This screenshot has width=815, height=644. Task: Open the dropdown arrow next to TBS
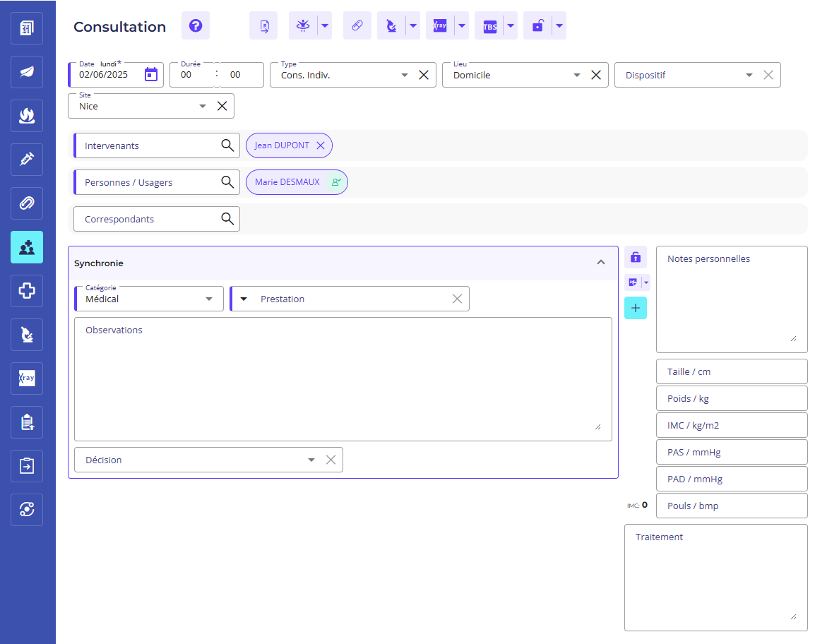[x=511, y=25]
